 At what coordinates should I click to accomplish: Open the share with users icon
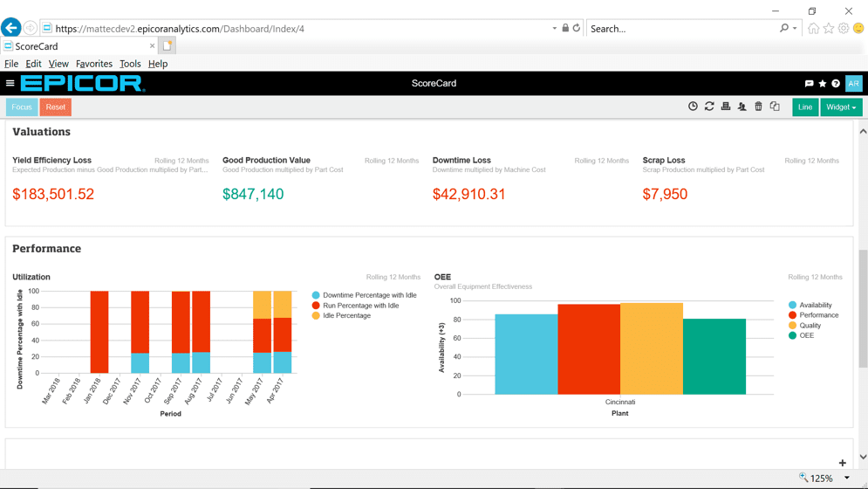[742, 107]
